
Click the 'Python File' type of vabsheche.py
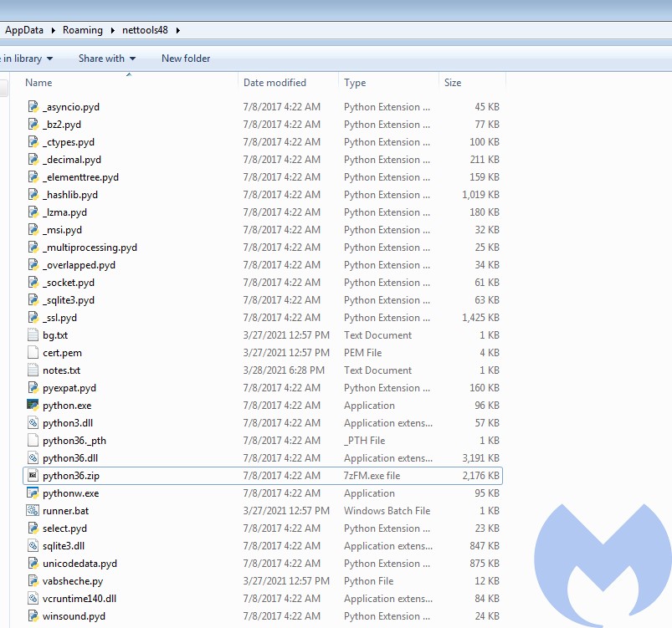[368, 581]
